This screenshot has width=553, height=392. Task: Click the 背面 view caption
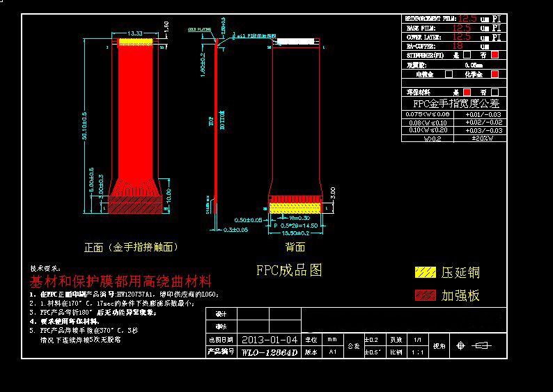(x=295, y=246)
